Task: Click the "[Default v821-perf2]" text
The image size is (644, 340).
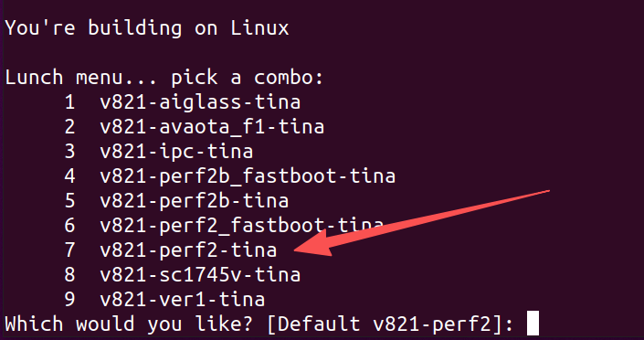Action: point(385,324)
